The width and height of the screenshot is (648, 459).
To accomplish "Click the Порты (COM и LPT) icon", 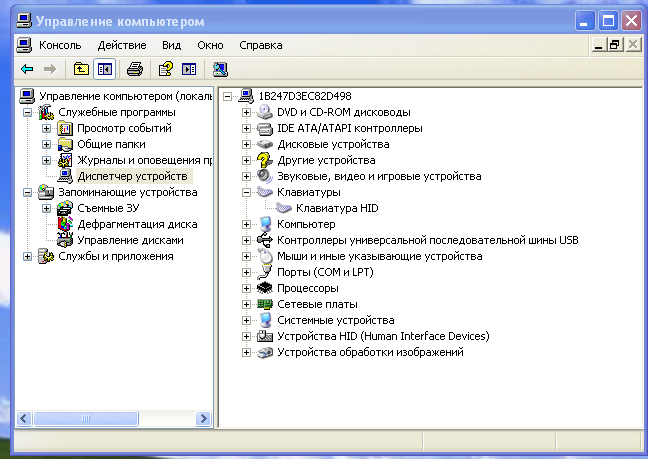I will click(264, 272).
